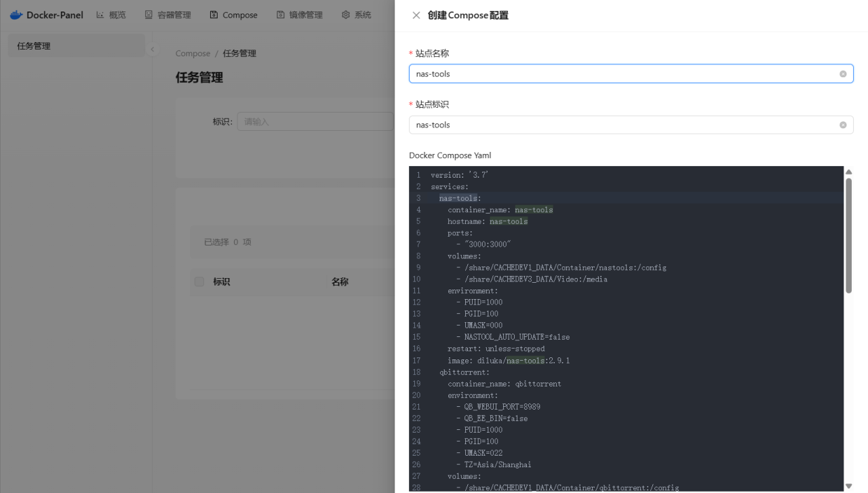Click the nastools:/config volume line
Image resolution: width=868 pixels, height=493 pixels.
click(x=561, y=267)
